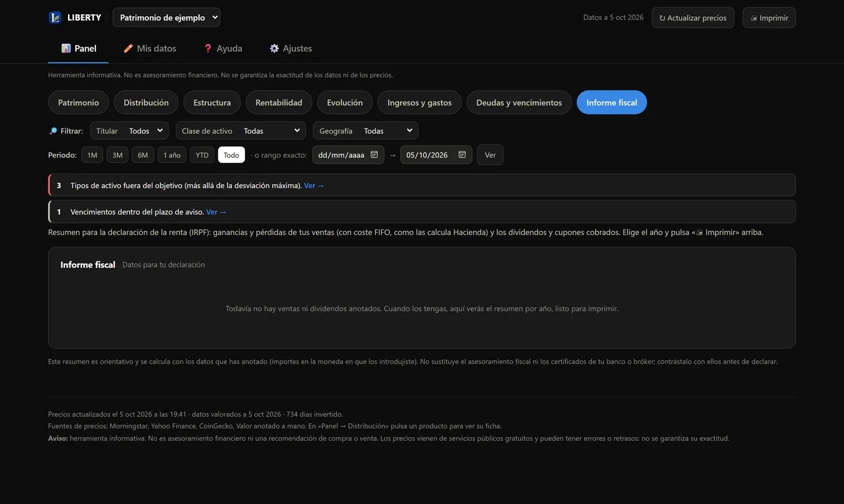The height and width of the screenshot is (504, 844).
Task: Select the Estructura section pill
Action: [x=212, y=102]
